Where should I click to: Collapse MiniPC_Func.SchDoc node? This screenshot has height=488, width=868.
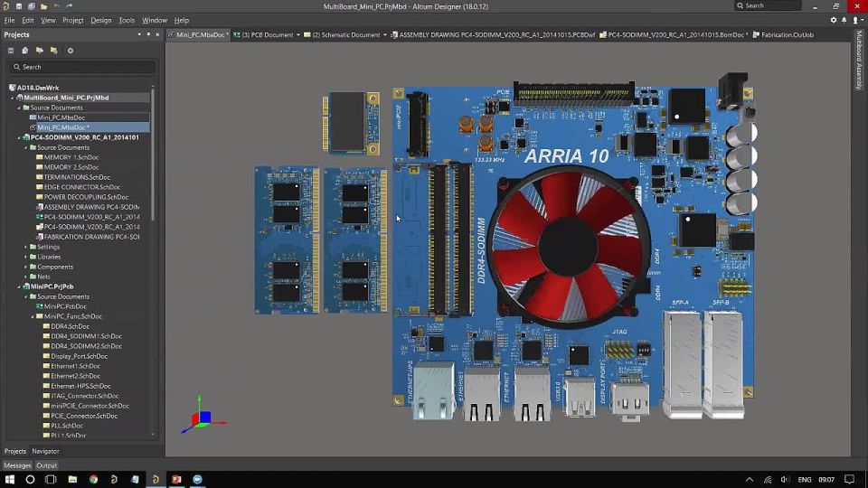(x=33, y=316)
